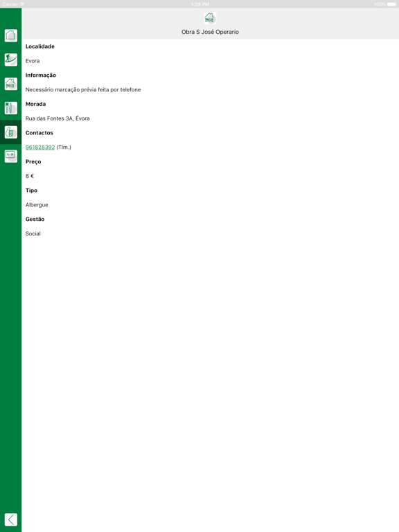The width and height of the screenshot is (399, 532).
Task: Select the 'Evora' locality value
Action: 33,61
